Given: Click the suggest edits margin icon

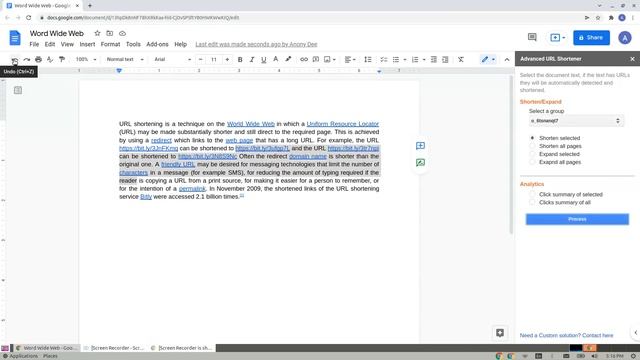Looking at the screenshot, I should [x=420, y=162].
